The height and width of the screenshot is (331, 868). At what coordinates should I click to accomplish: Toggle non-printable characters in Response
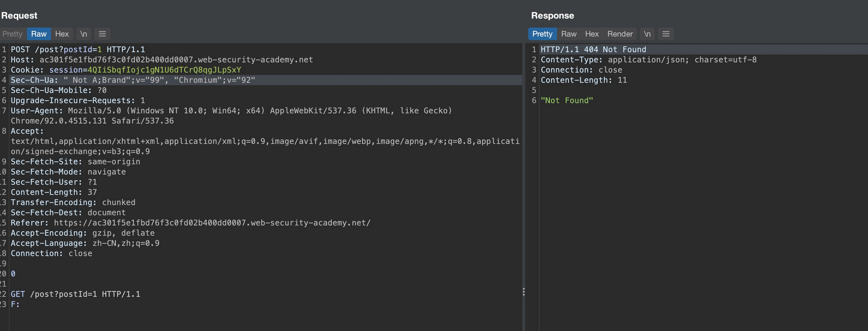[x=647, y=34]
